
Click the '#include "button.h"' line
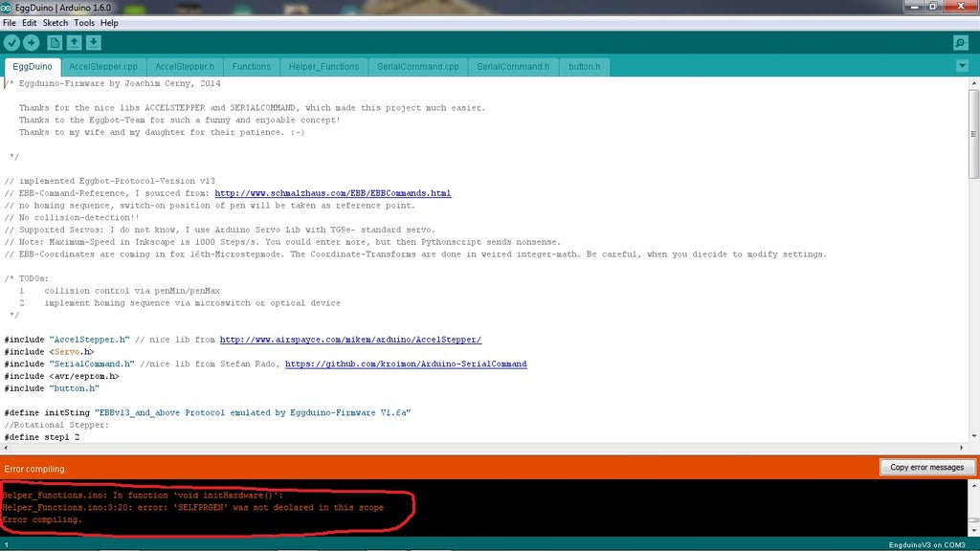pyautogui.click(x=52, y=388)
